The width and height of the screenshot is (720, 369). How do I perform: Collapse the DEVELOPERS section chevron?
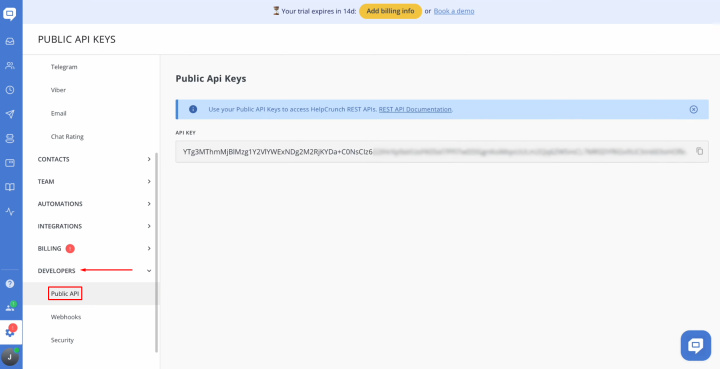pos(149,271)
